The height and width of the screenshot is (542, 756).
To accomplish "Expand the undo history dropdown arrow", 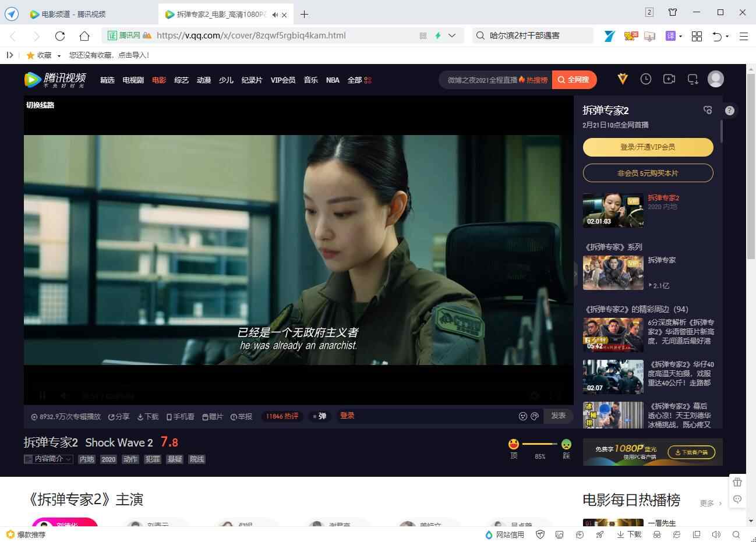I will tap(727, 36).
